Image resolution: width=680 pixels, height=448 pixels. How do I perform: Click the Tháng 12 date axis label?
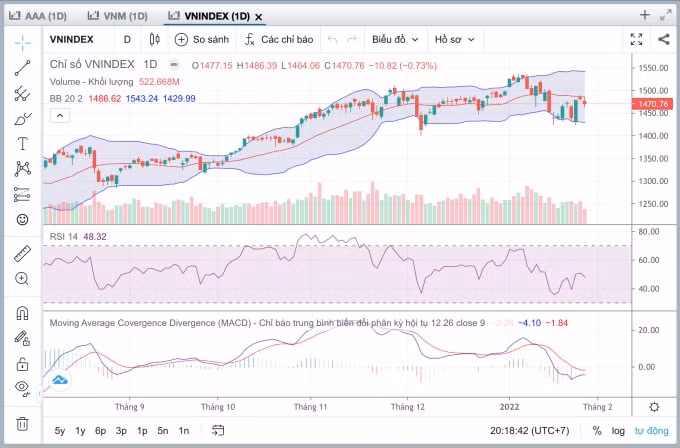click(x=408, y=407)
